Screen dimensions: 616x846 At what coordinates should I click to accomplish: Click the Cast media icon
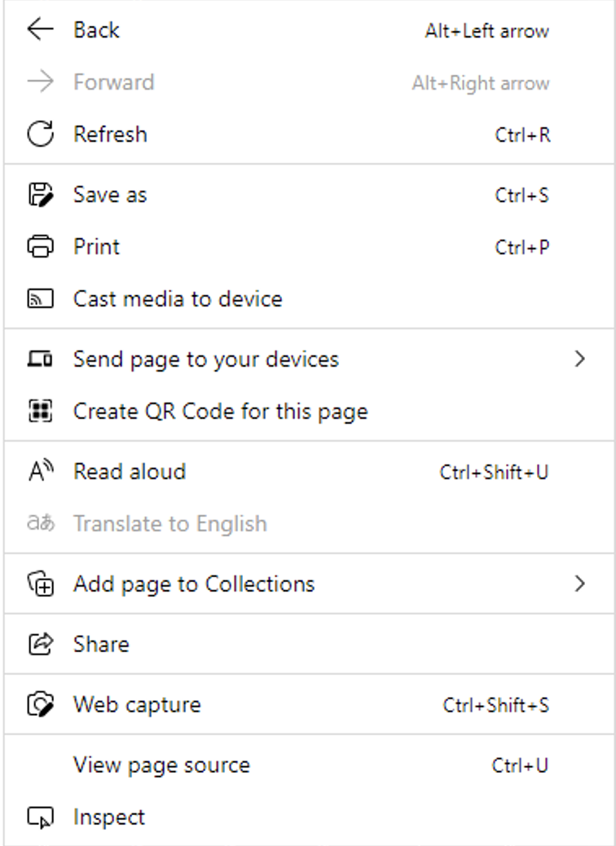click(40, 299)
